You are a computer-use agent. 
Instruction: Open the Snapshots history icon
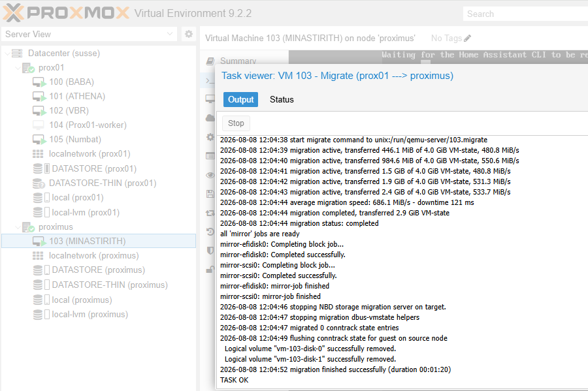(x=210, y=232)
